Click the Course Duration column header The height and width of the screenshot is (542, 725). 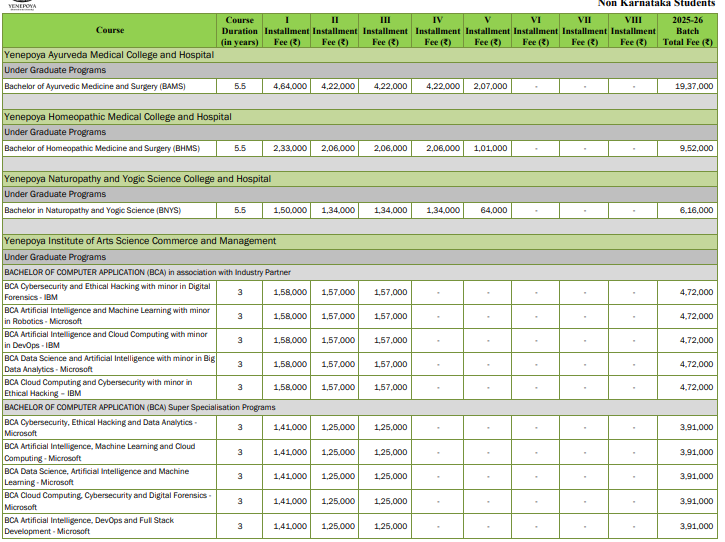coord(239,31)
